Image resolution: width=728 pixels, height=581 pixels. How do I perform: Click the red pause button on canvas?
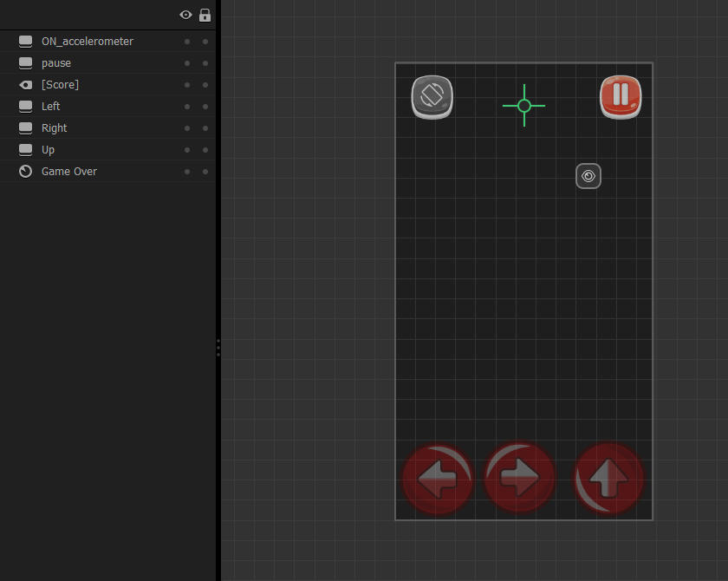click(621, 96)
